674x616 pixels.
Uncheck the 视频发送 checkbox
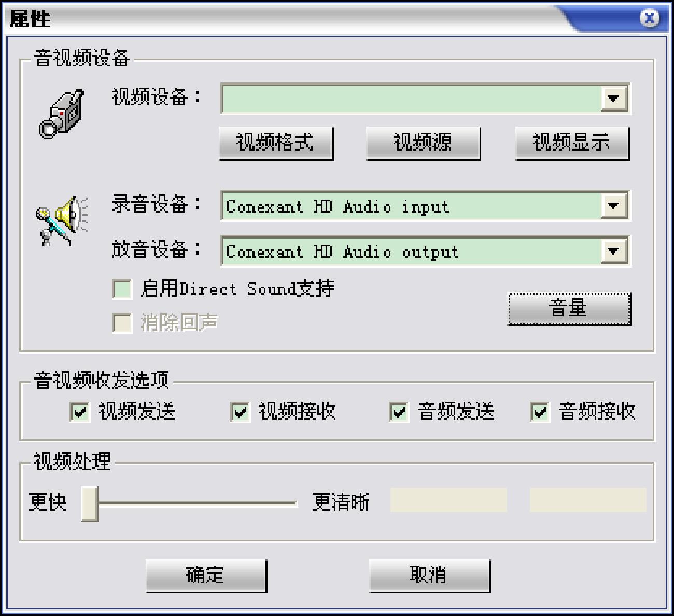pyautogui.click(x=79, y=412)
